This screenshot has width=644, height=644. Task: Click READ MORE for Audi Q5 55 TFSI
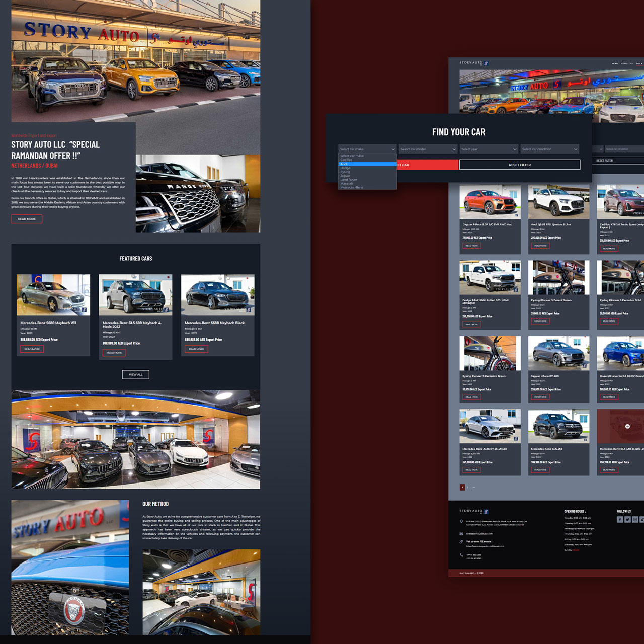pyautogui.click(x=540, y=246)
